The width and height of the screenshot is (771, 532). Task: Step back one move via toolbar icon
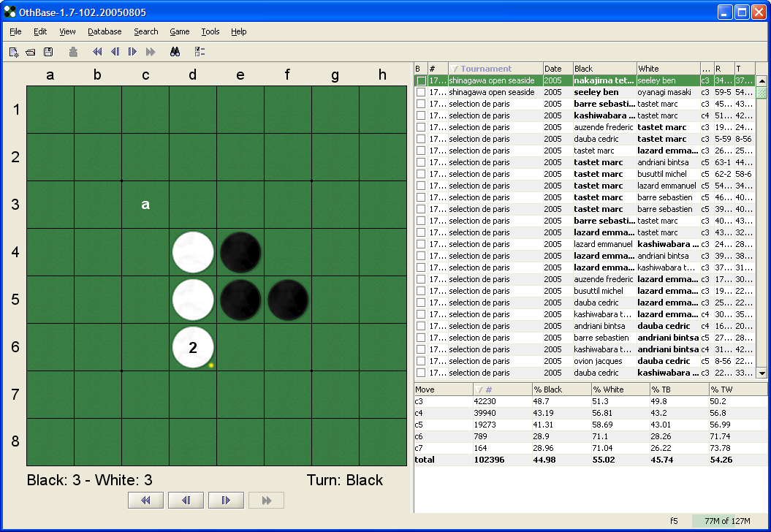(115, 52)
